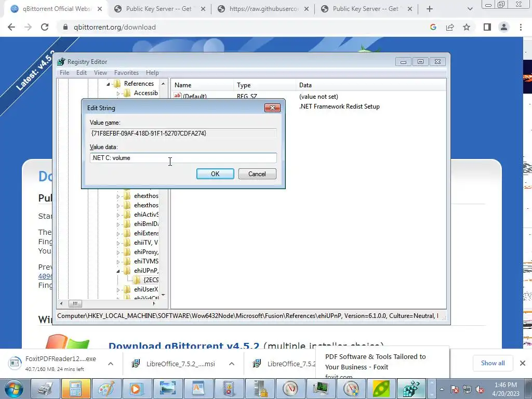Open the Edit menu in Registry Editor
The width and height of the screenshot is (532, 399).
coord(82,73)
